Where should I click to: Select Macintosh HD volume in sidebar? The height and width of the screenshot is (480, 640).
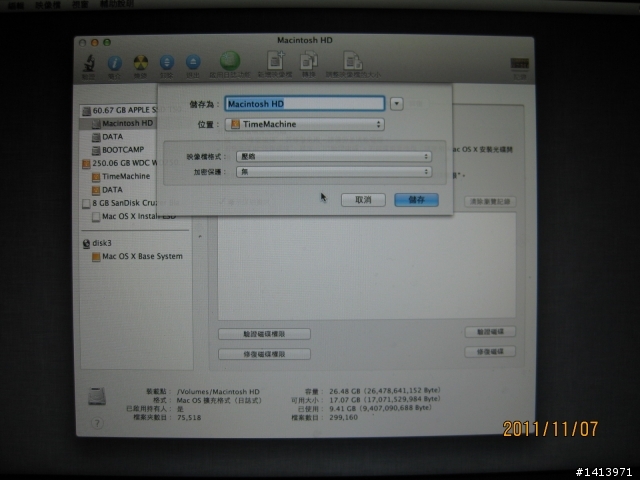click(x=127, y=123)
